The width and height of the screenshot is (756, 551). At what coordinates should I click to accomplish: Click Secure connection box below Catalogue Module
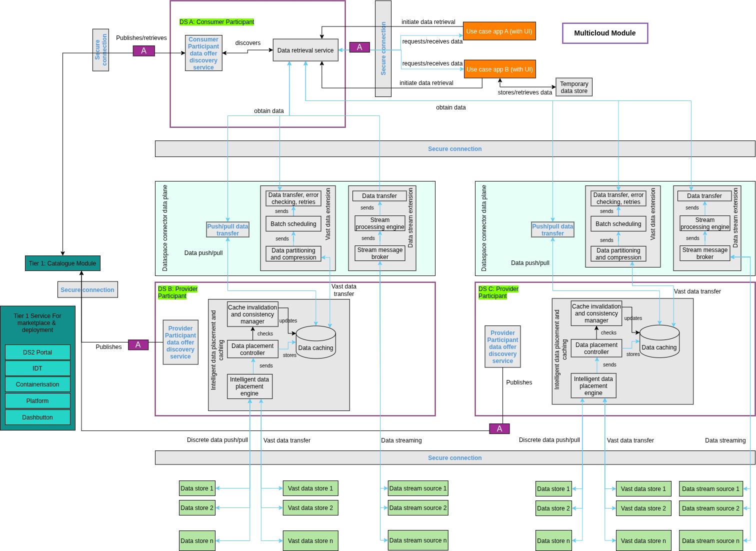tap(87, 290)
